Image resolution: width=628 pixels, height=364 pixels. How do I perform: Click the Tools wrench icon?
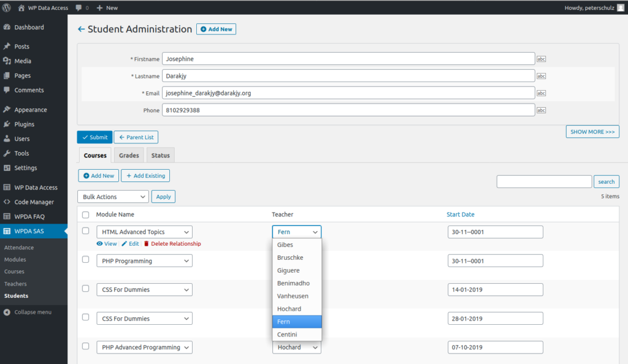coord(7,153)
